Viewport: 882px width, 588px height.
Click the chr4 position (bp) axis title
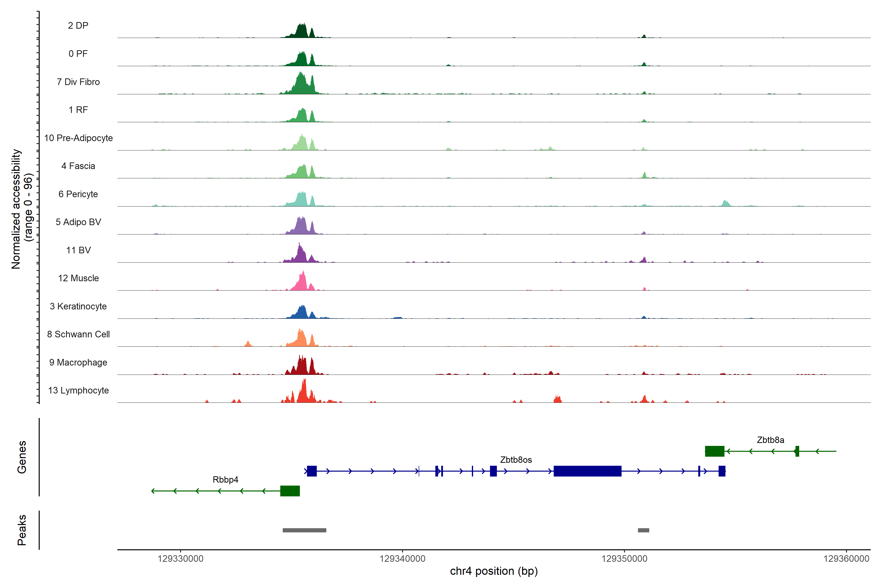coord(494,571)
